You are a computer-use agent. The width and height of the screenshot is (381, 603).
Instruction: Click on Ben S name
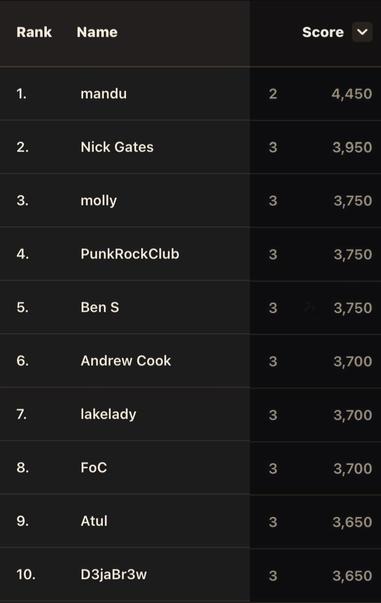[100, 307]
